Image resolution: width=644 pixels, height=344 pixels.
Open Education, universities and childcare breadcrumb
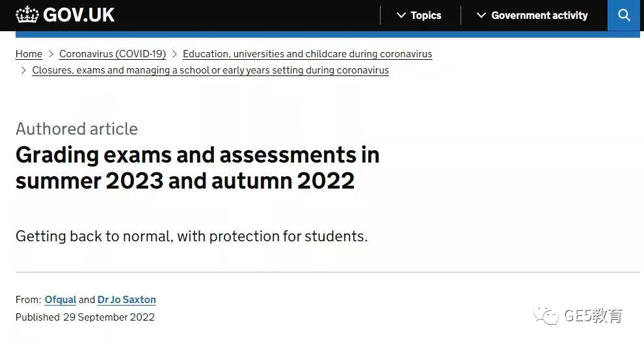[x=307, y=54]
